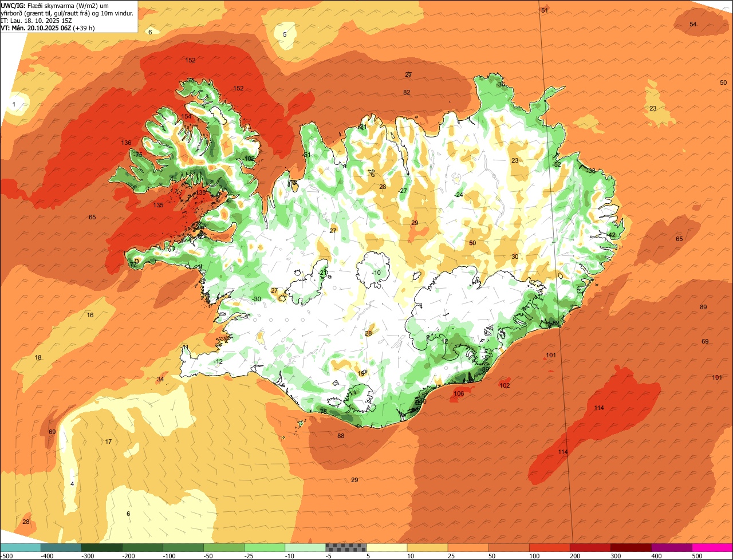Click the legend swatch between -100 and -50
733x560 pixels.
pyautogui.click(x=183, y=547)
